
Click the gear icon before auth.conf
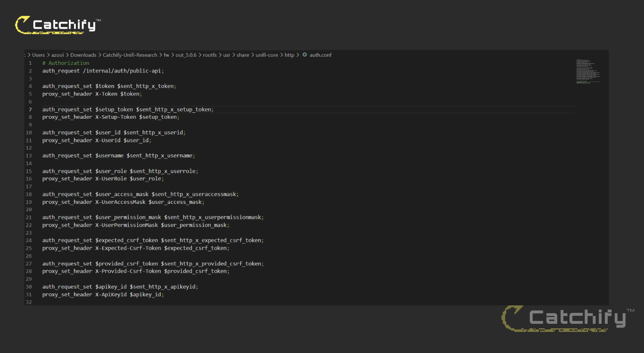coord(305,55)
